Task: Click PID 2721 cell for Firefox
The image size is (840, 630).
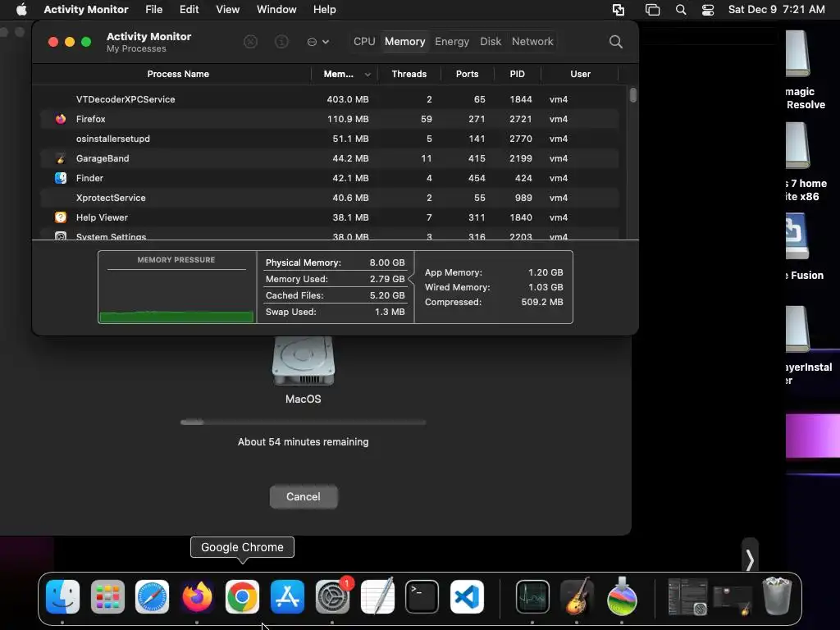Action: (521, 119)
